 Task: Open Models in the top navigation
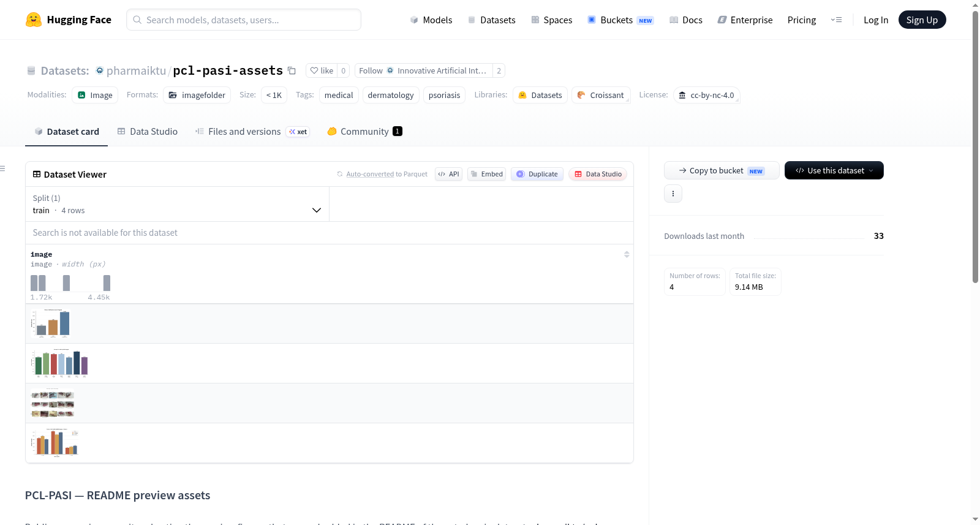pyautogui.click(x=431, y=20)
